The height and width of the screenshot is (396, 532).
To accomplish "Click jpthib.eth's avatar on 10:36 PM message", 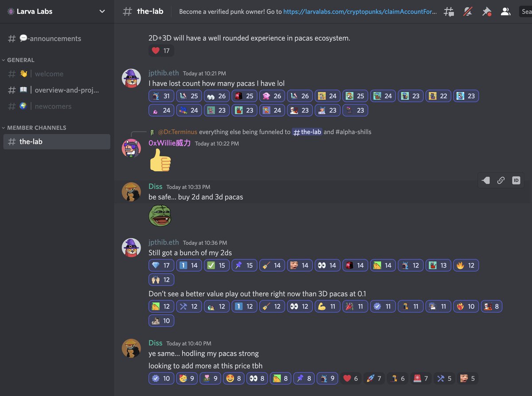I will [131, 248].
